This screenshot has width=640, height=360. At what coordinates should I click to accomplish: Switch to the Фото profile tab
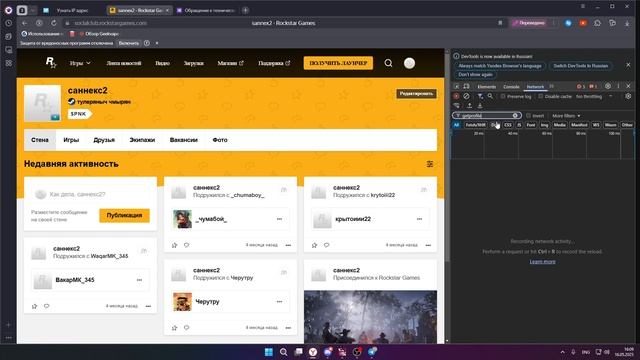(220, 140)
